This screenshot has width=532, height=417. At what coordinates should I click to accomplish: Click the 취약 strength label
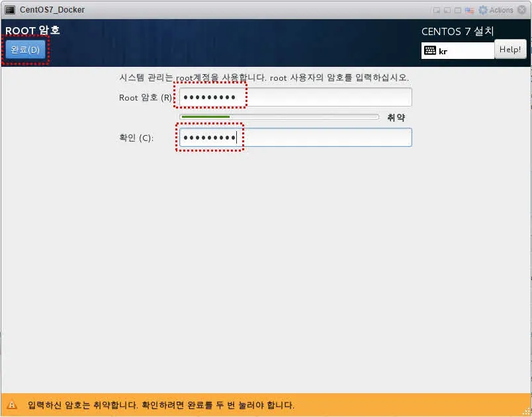(x=396, y=118)
